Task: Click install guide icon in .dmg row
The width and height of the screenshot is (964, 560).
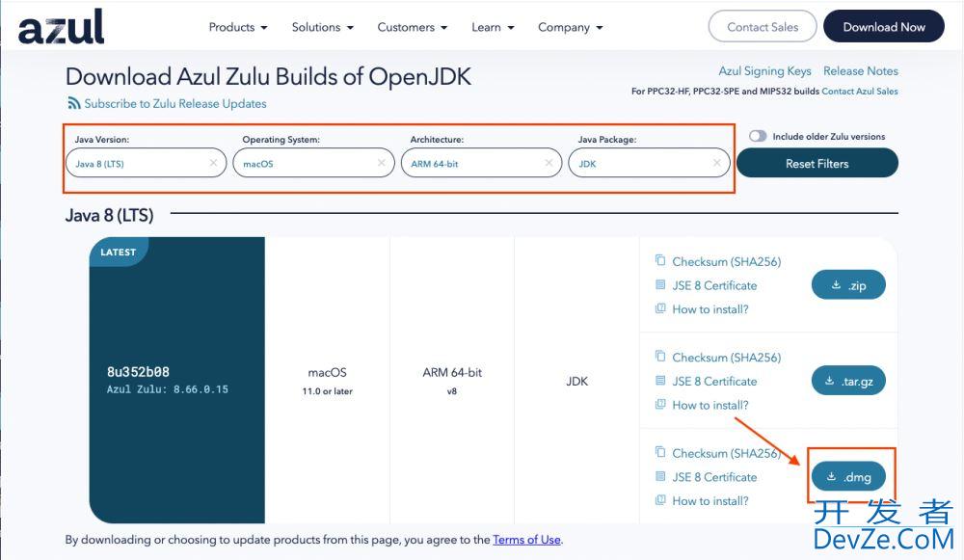Action: coord(660,500)
